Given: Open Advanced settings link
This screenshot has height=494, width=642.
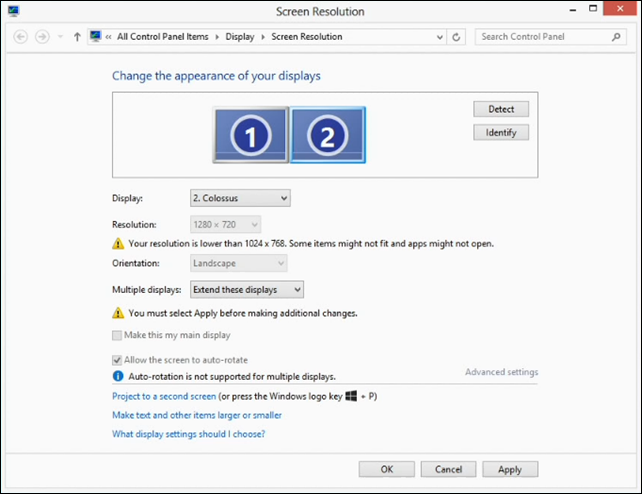Looking at the screenshot, I should [502, 372].
